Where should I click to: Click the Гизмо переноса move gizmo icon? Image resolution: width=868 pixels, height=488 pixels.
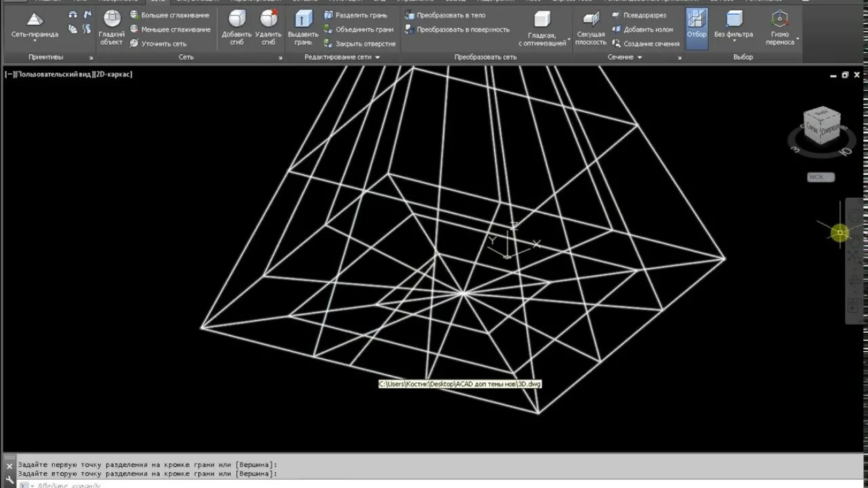[x=780, y=19]
